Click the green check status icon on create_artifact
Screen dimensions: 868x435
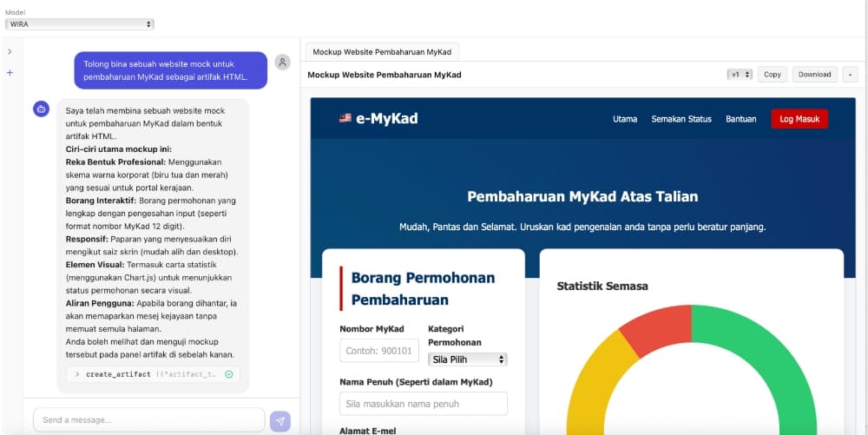pyautogui.click(x=228, y=375)
